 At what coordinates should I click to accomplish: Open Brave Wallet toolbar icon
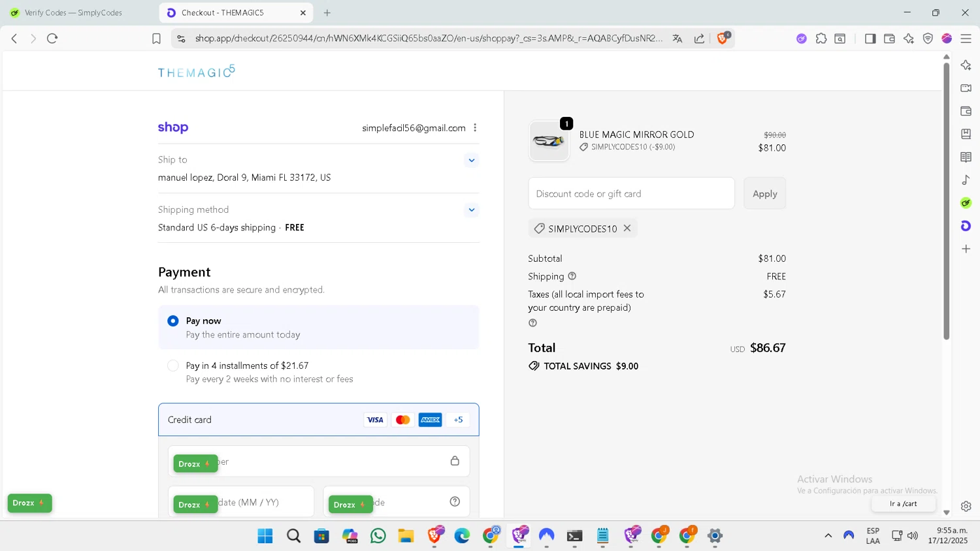889,39
